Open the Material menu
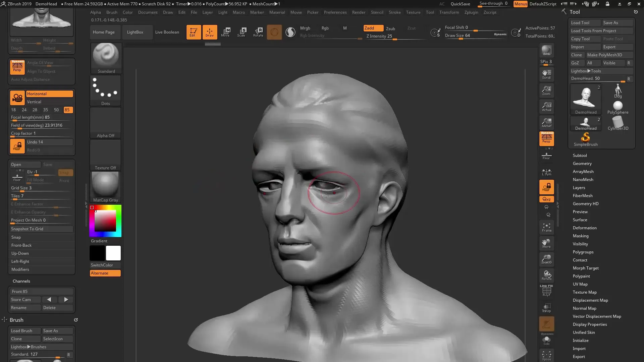 point(277,12)
